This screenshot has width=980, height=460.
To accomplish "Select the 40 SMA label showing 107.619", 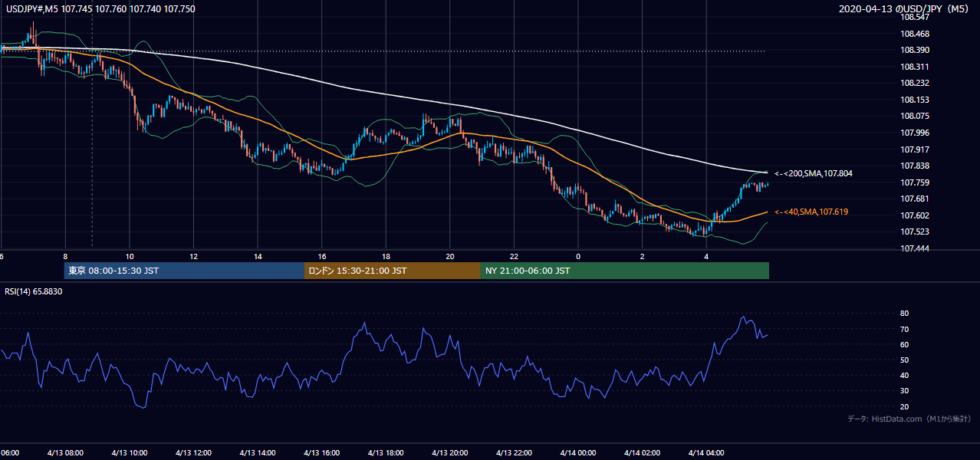I will (x=811, y=212).
